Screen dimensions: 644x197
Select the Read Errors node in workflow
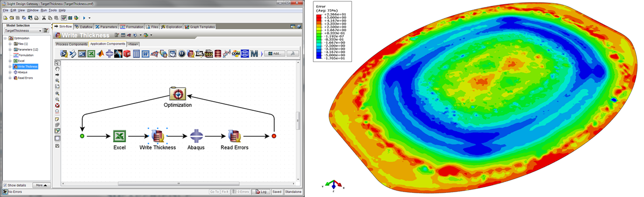coord(234,136)
